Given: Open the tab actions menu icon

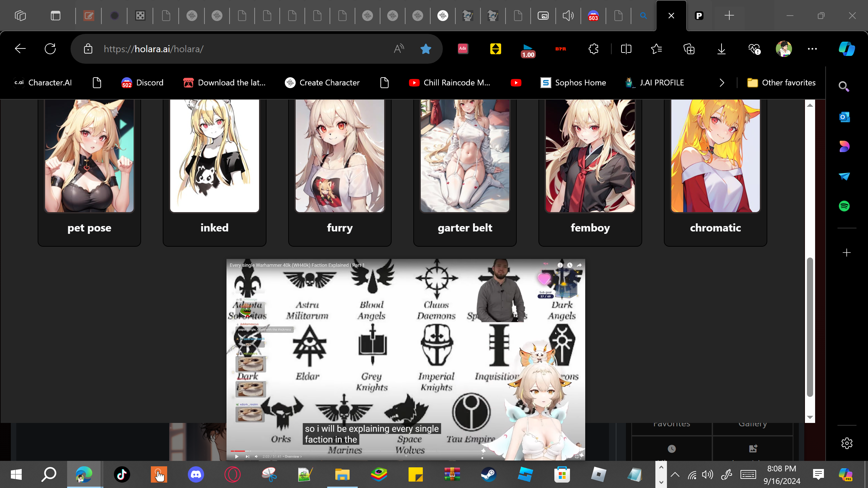Looking at the screenshot, I should tap(55, 16).
